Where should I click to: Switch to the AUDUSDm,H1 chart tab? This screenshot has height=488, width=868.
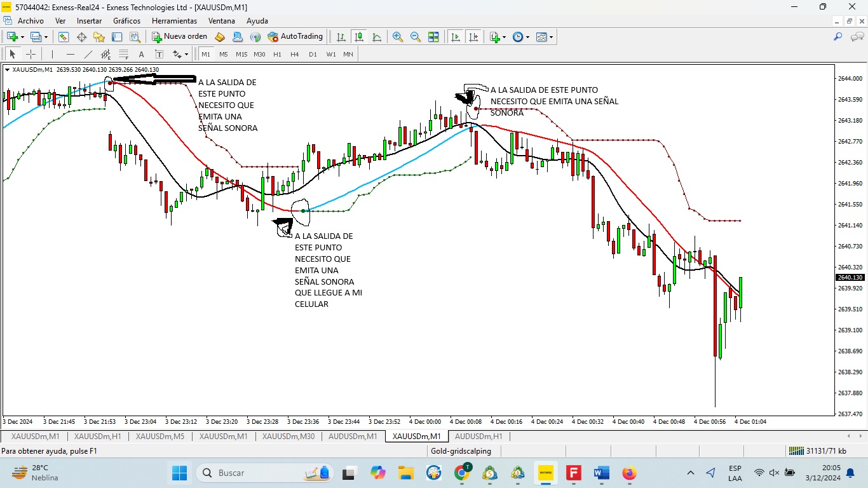[478, 437]
